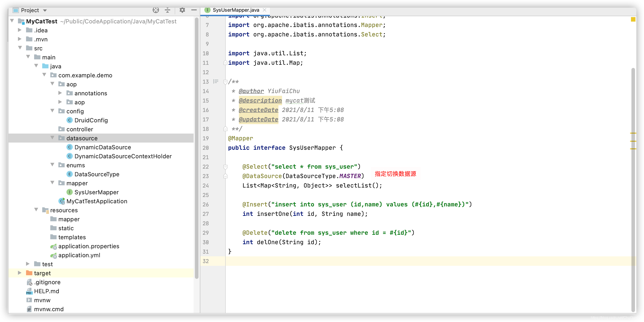Click the insertOne method name
The image size is (644, 322).
click(x=273, y=214)
